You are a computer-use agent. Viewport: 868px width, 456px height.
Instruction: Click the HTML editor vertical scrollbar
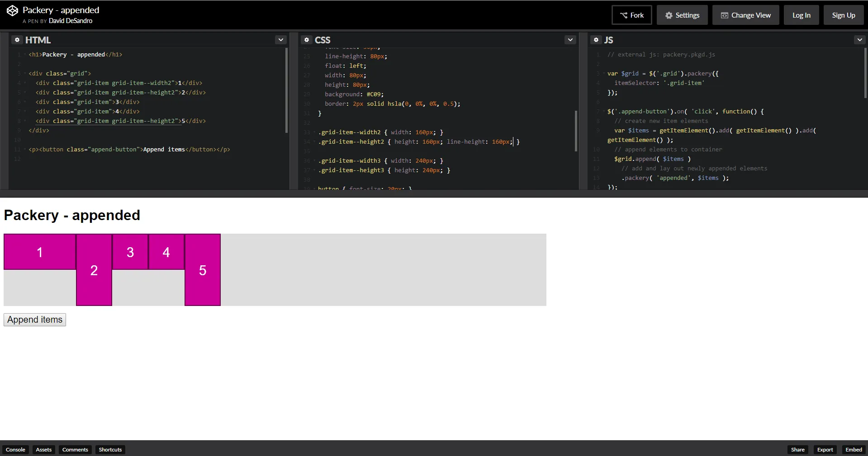(286, 90)
